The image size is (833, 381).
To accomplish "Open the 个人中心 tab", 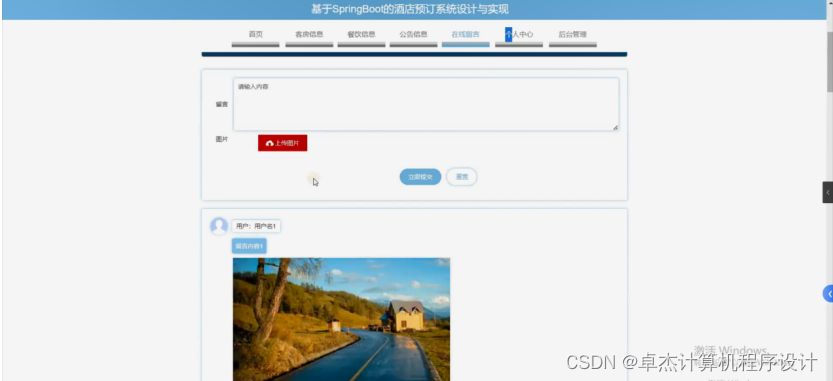I will pos(519,35).
